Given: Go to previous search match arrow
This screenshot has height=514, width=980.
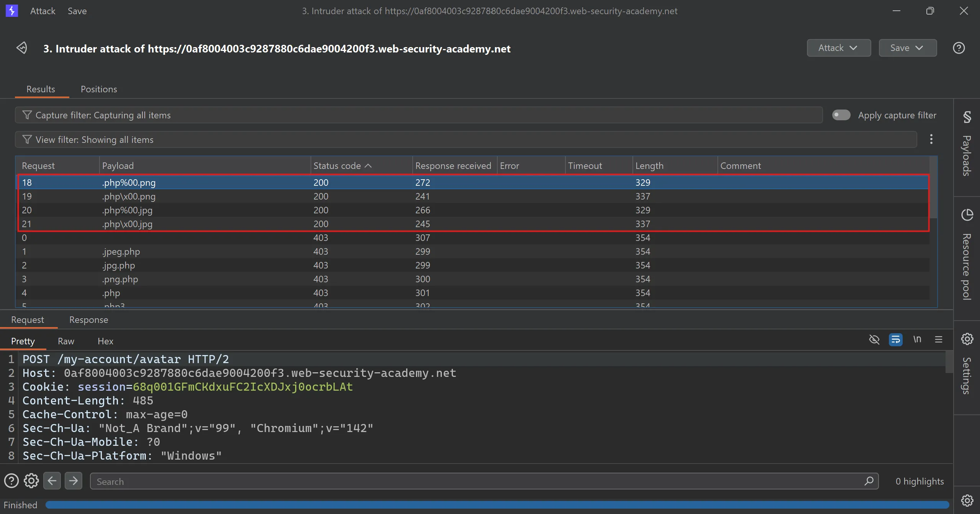Looking at the screenshot, I should [52, 481].
